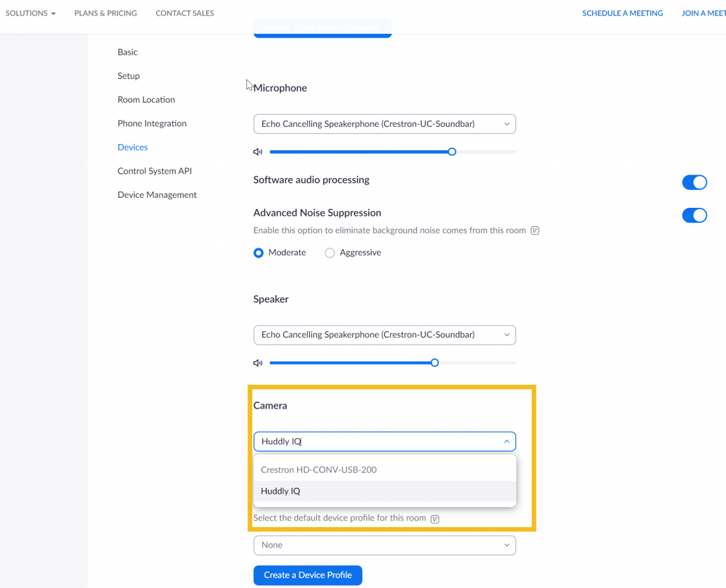The height and width of the screenshot is (588, 726).
Task: Open the Microphone device dropdown
Action: pos(384,124)
